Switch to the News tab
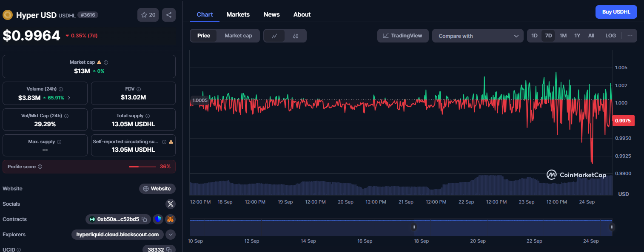Image resolution: width=644 pixels, height=252 pixels. (271, 14)
